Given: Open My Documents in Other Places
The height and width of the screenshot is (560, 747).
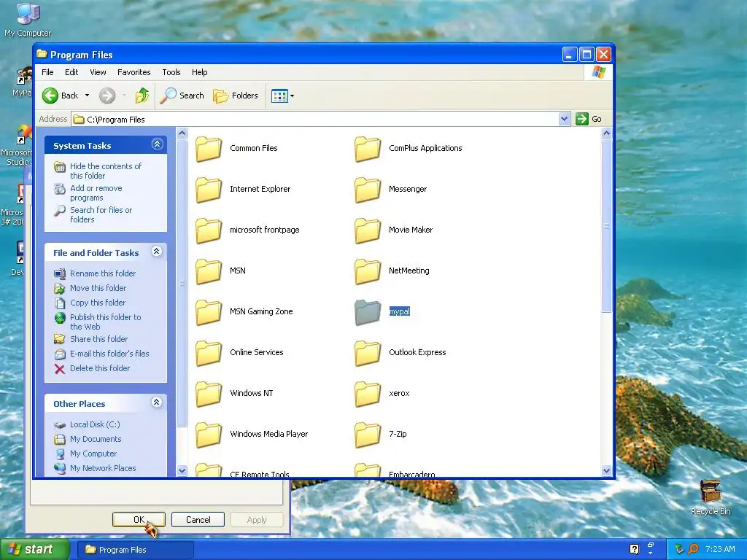Looking at the screenshot, I should [96, 439].
